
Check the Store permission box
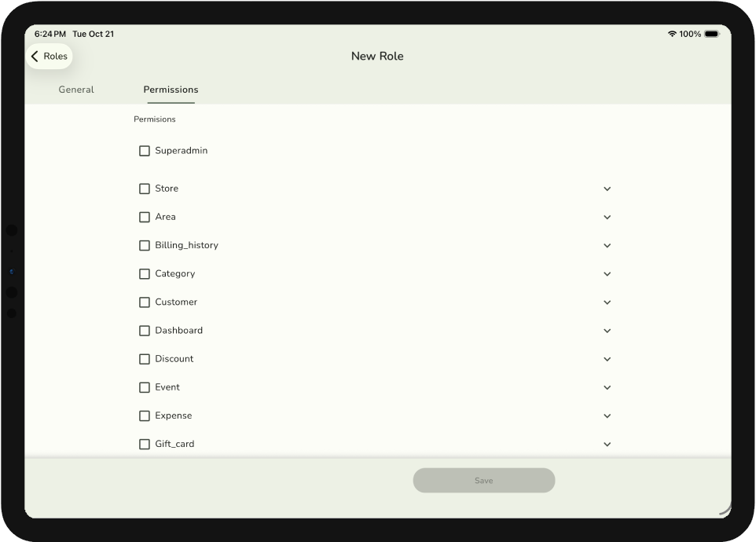145,189
